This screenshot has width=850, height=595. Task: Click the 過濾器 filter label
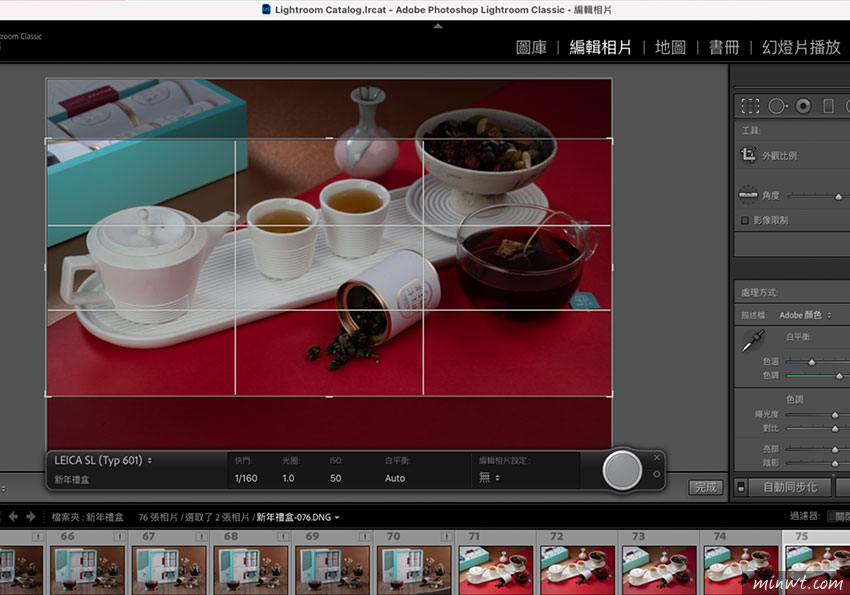805,516
